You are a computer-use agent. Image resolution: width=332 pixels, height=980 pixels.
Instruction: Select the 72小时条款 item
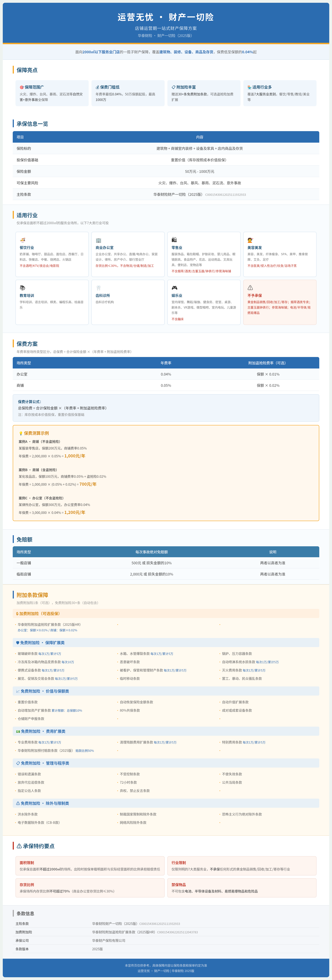[128, 783]
